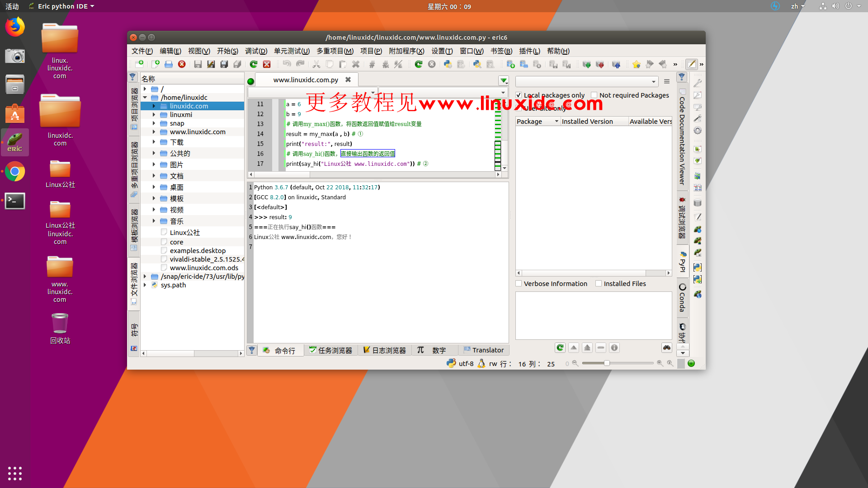Show applications grid in the dock
The width and height of the screenshot is (868, 488).
15,473
